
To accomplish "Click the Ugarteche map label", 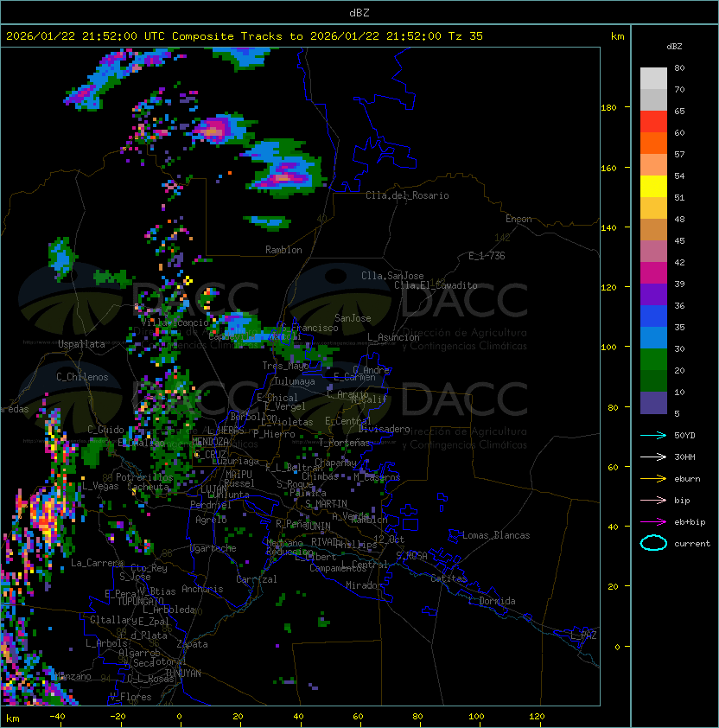I will (x=213, y=548).
